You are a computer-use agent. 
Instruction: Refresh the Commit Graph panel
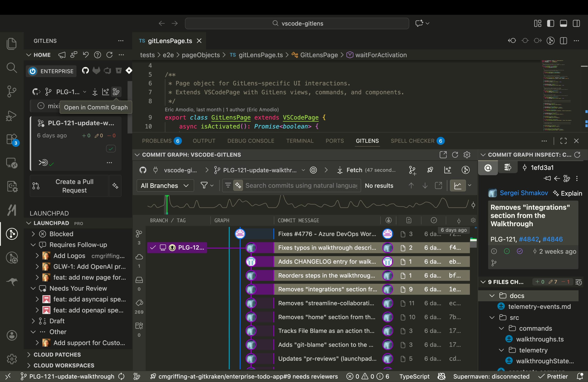pyautogui.click(x=455, y=155)
